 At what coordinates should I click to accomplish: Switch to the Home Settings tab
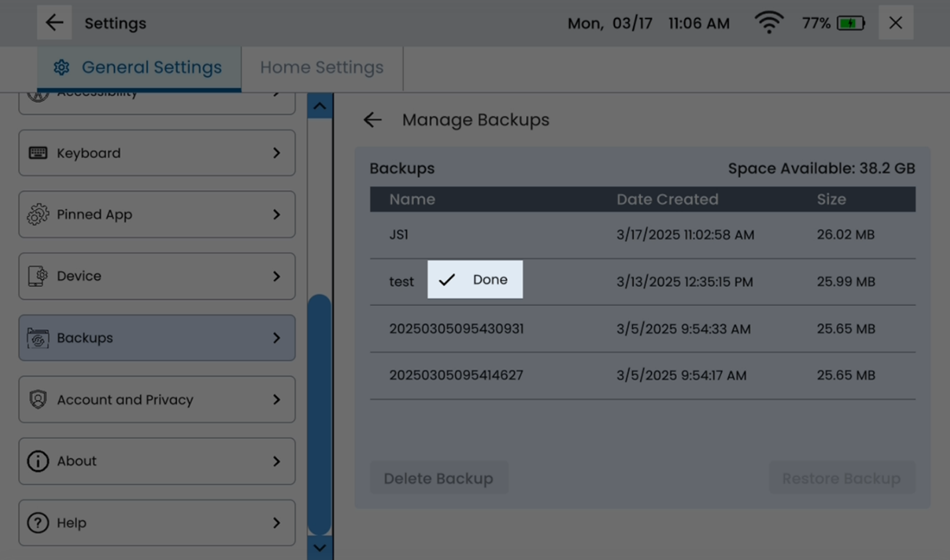[x=322, y=68]
